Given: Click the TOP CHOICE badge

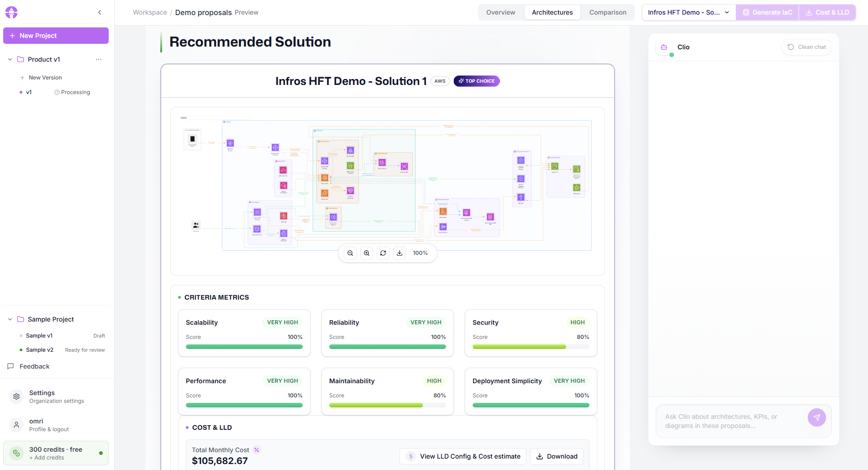Looking at the screenshot, I should [477, 81].
